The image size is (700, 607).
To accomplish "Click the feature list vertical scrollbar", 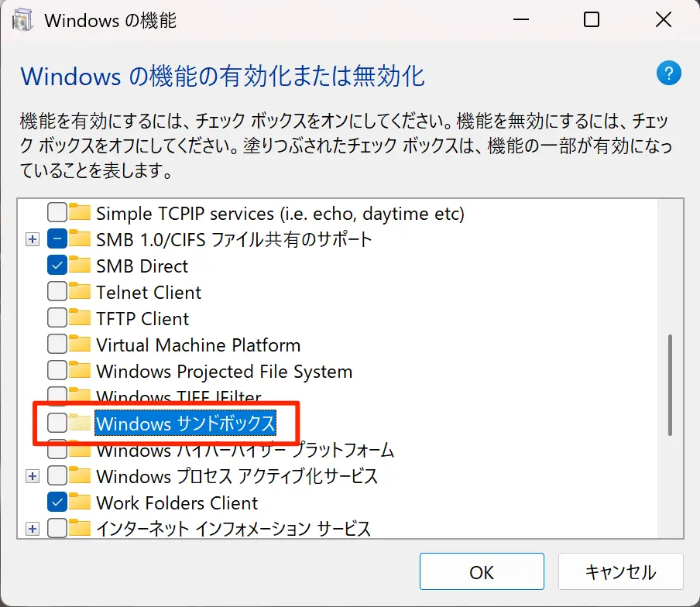I will [x=670, y=384].
